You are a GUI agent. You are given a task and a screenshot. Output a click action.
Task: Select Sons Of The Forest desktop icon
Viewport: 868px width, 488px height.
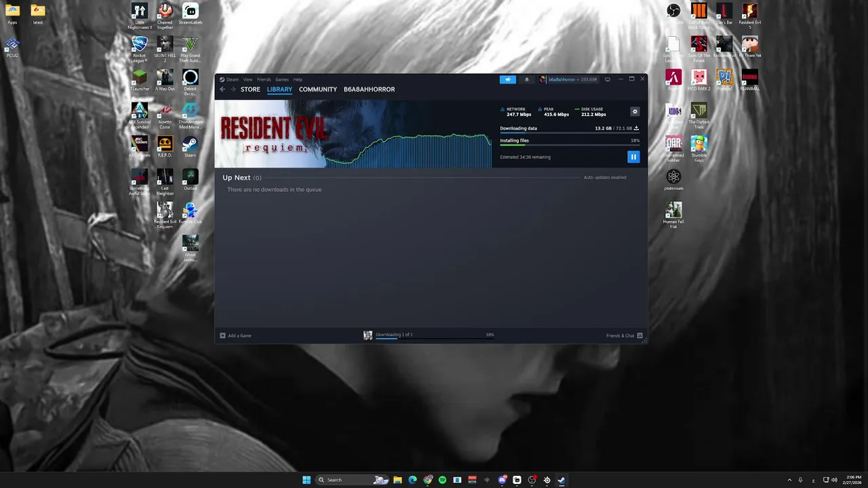tap(699, 49)
